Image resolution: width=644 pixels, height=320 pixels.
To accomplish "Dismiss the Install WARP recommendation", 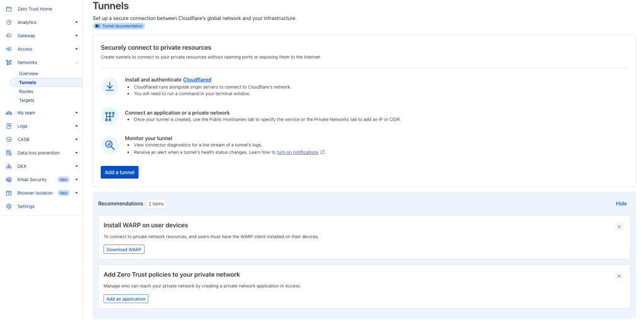I will [x=619, y=227].
